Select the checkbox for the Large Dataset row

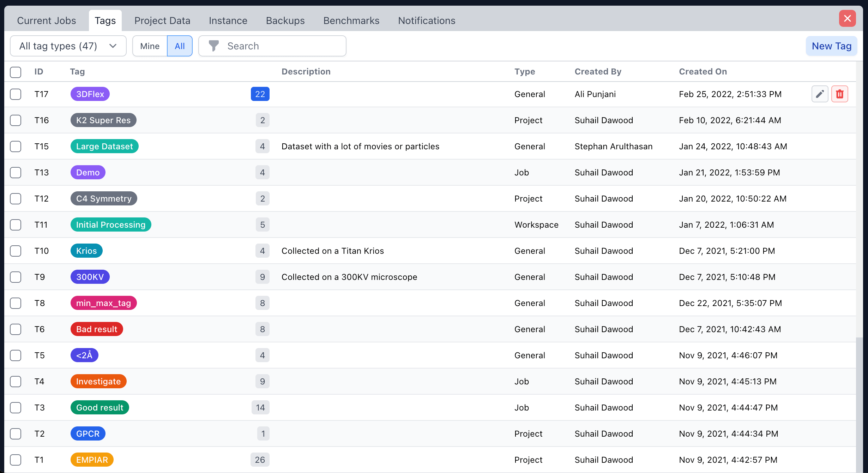pyautogui.click(x=16, y=146)
